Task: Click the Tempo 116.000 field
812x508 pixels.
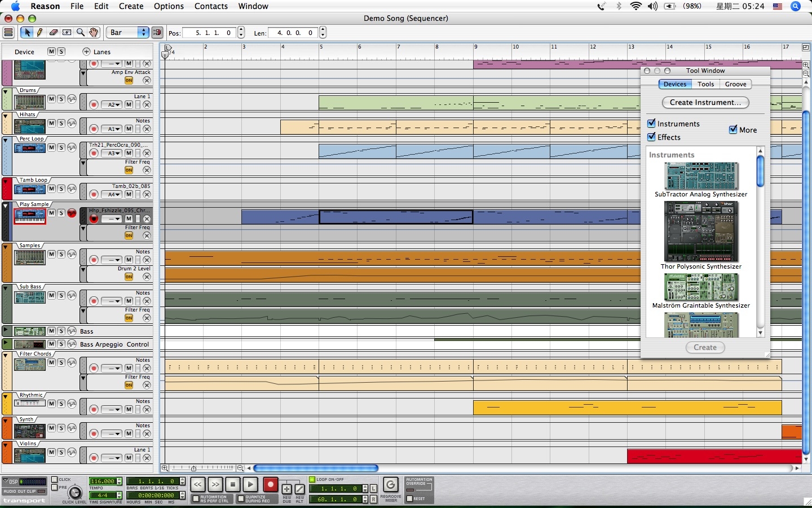Action: click(x=103, y=481)
